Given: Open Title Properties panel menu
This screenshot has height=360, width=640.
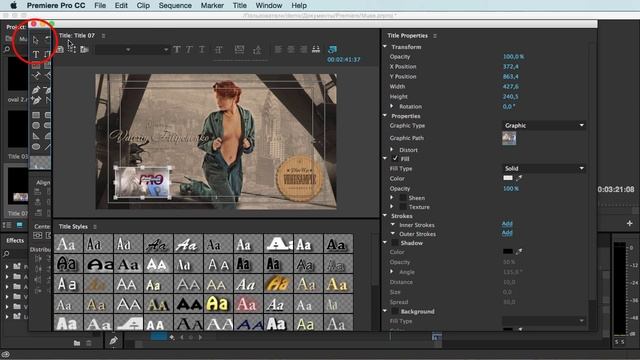Looking at the screenshot, I should click(435, 36).
